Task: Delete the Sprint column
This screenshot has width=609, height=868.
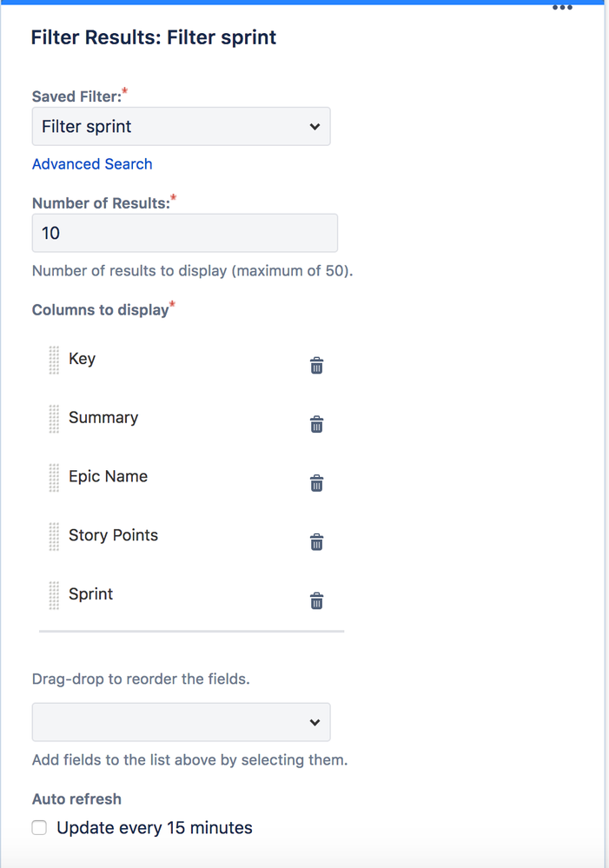Action: tap(316, 600)
